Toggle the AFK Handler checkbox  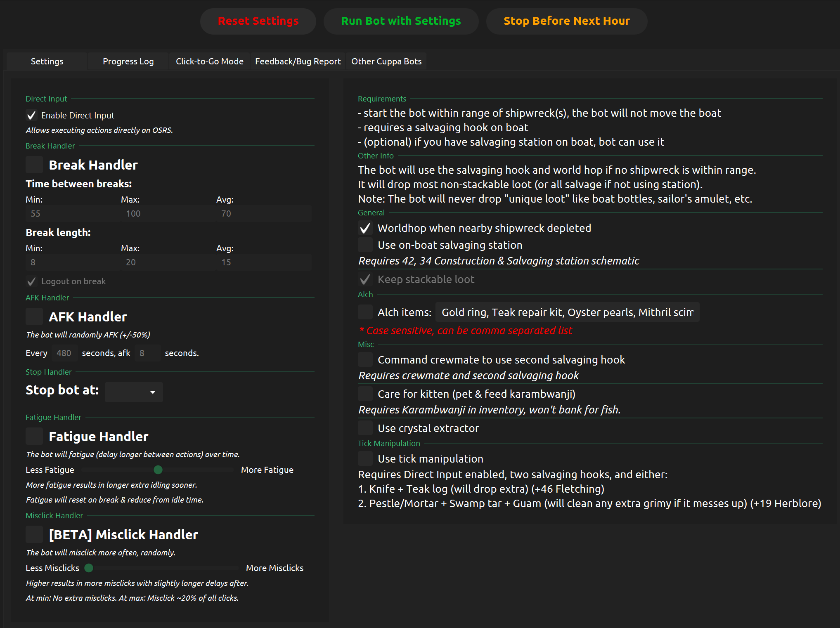point(34,316)
